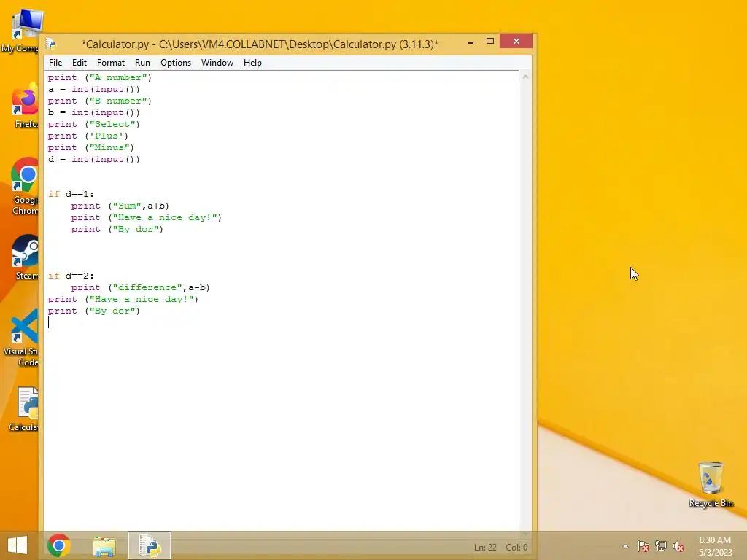Open the Action Center flag icon

point(643,546)
